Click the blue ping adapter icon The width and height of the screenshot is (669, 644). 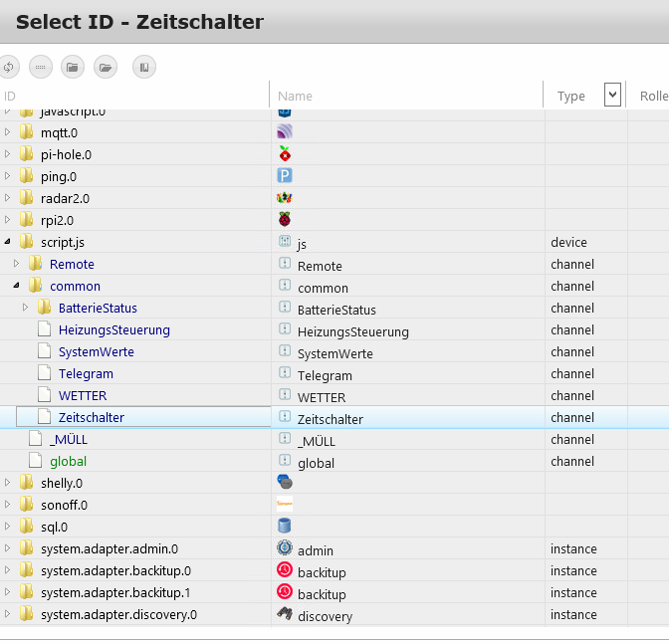point(285,176)
